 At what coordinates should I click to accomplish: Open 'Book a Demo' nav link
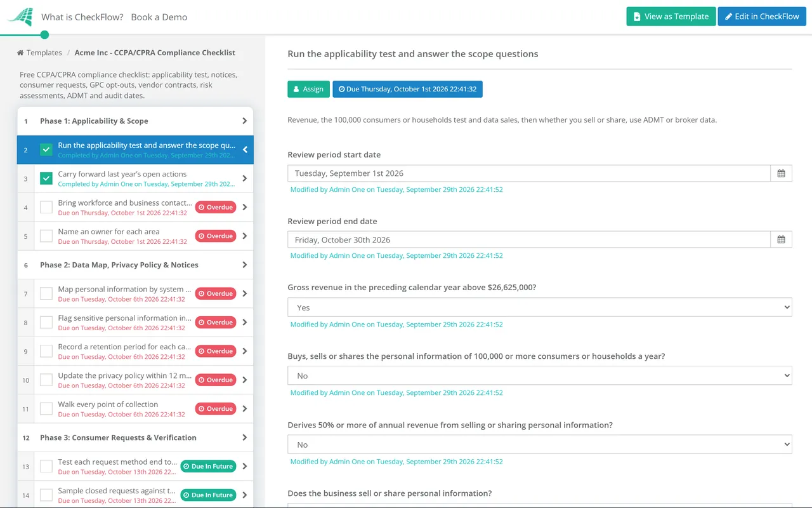point(159,17)
